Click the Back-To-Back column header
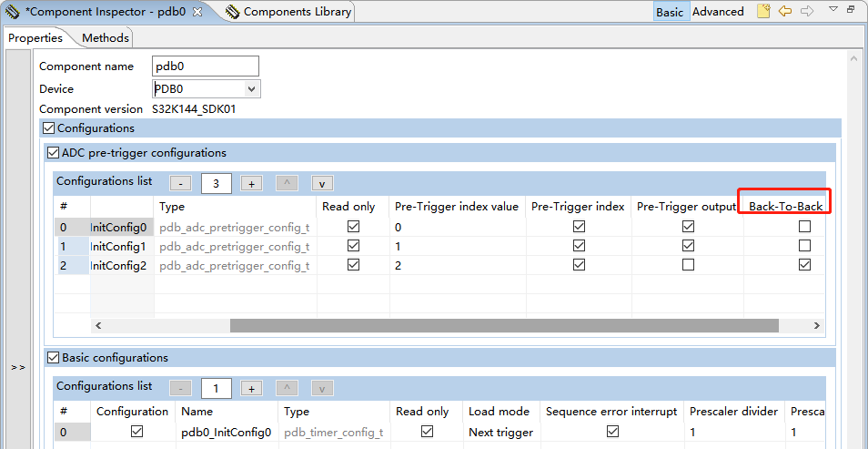Viewport: 868px width, 449px height. click(786, 207)
